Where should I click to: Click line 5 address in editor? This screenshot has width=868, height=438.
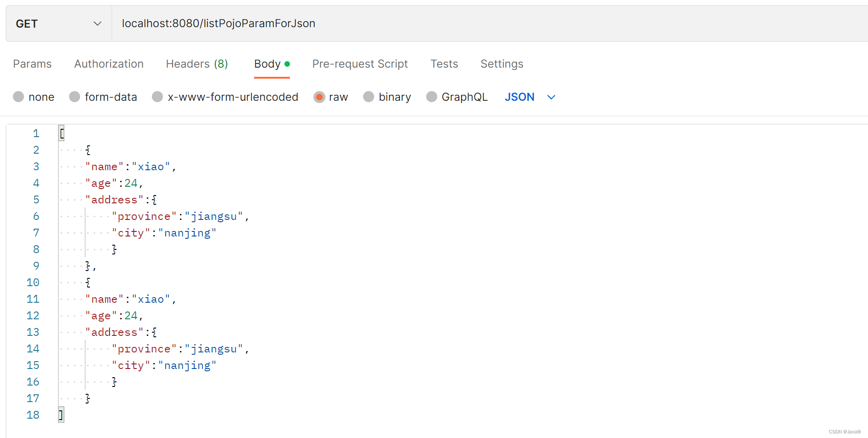point(114,200)
